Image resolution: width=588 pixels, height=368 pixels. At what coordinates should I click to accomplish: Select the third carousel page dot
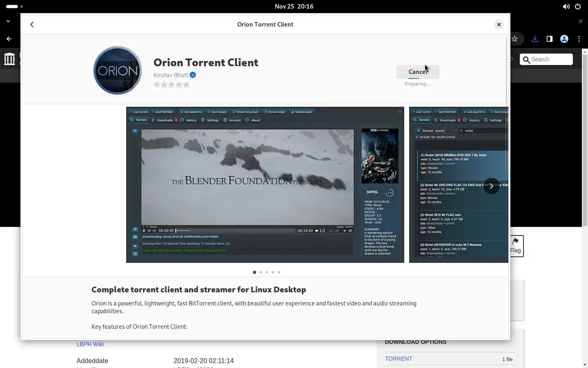(x=267, y=272)
